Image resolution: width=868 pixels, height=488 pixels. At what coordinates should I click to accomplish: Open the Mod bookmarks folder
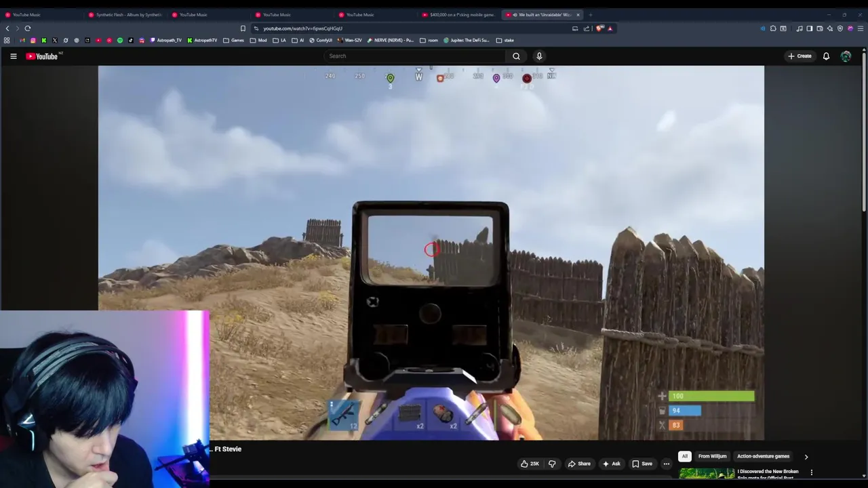[x=258, y=40]
